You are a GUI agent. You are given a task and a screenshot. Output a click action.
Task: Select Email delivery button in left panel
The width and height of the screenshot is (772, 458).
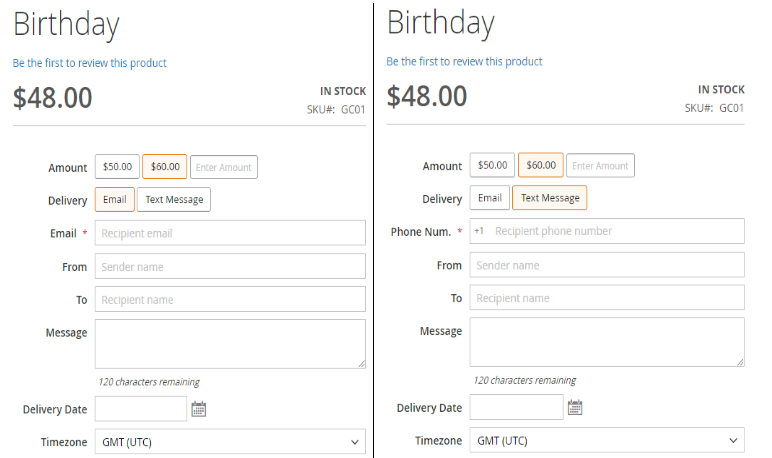115,199
